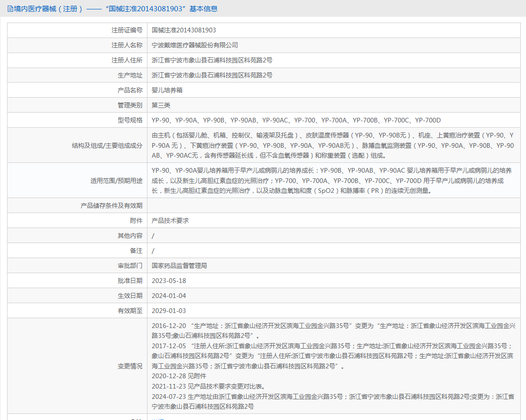This screenshot has width=526, height=420.
Task: Click the 型号规格 label
Action: (x=130, y=120)
